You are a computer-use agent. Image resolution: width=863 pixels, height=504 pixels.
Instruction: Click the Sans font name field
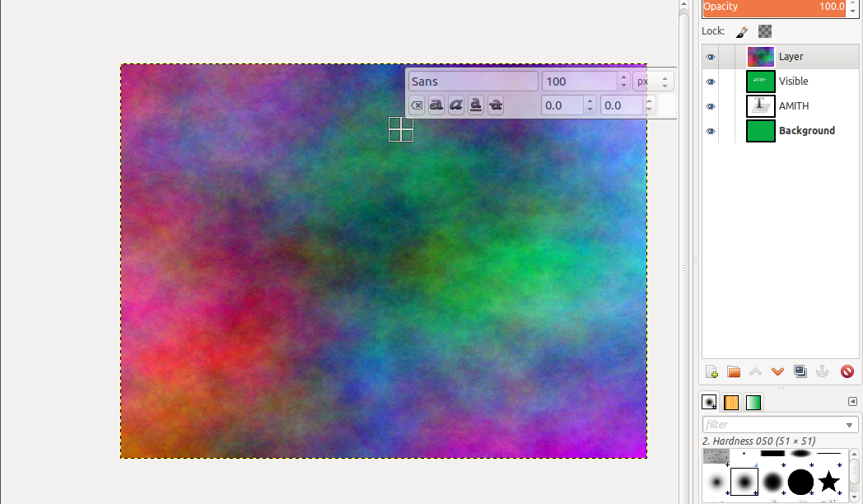pyautogui.click(x=473, y=82)
